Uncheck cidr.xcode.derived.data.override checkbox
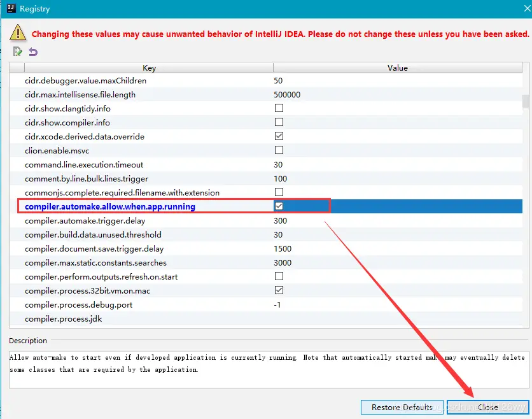The width and height of the screenshot is (532, 419). click(279, 136)
